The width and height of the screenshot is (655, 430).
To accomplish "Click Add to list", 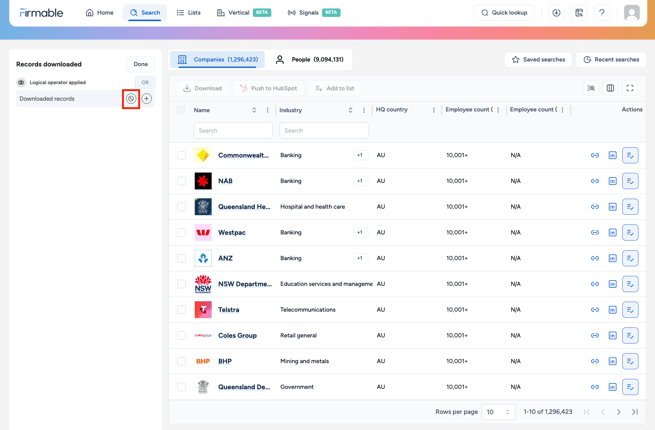I will (335, 88).
